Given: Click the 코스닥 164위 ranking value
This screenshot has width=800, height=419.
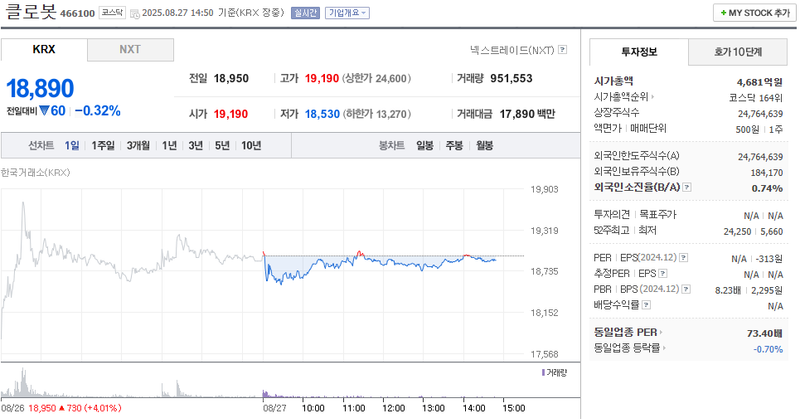Looking at the screenshot, I should coord(756,97).
